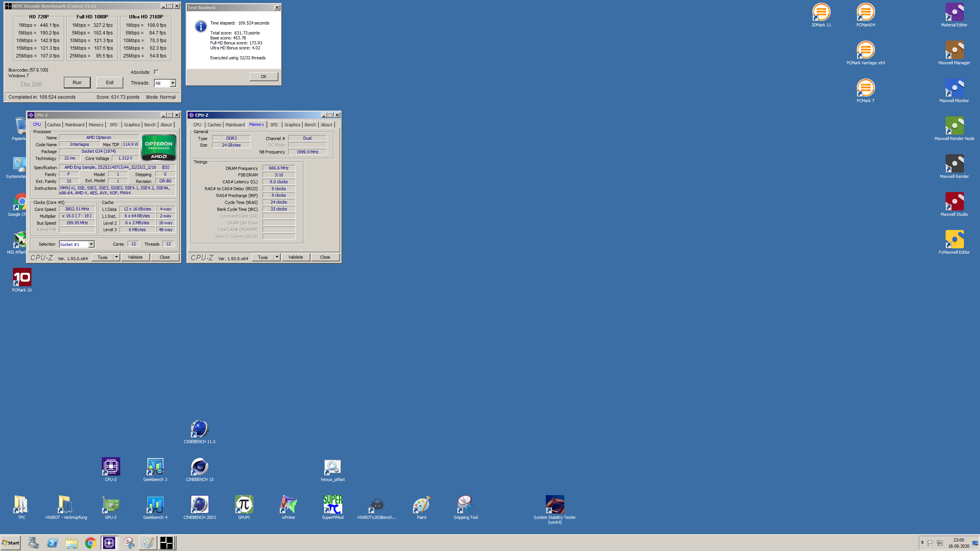Open Material Editor desktop icon

tap(954, 15)
